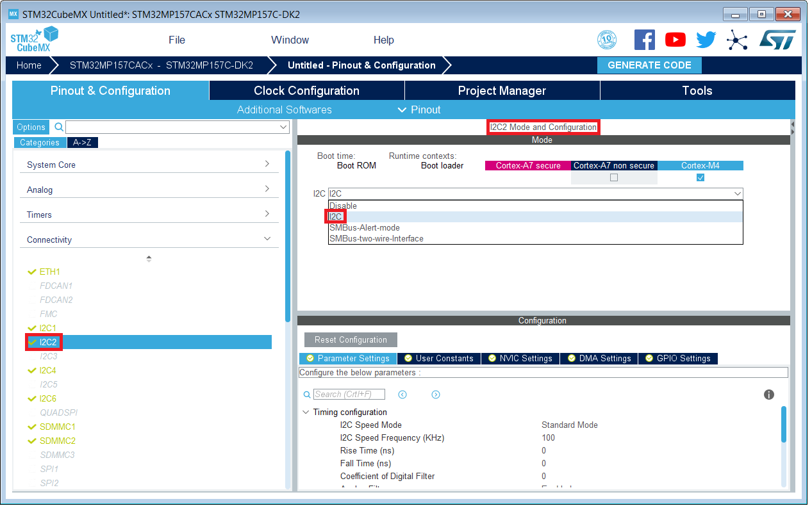Expand the Timers category
Screen dimensions: 812x506
tap(149, 215)
